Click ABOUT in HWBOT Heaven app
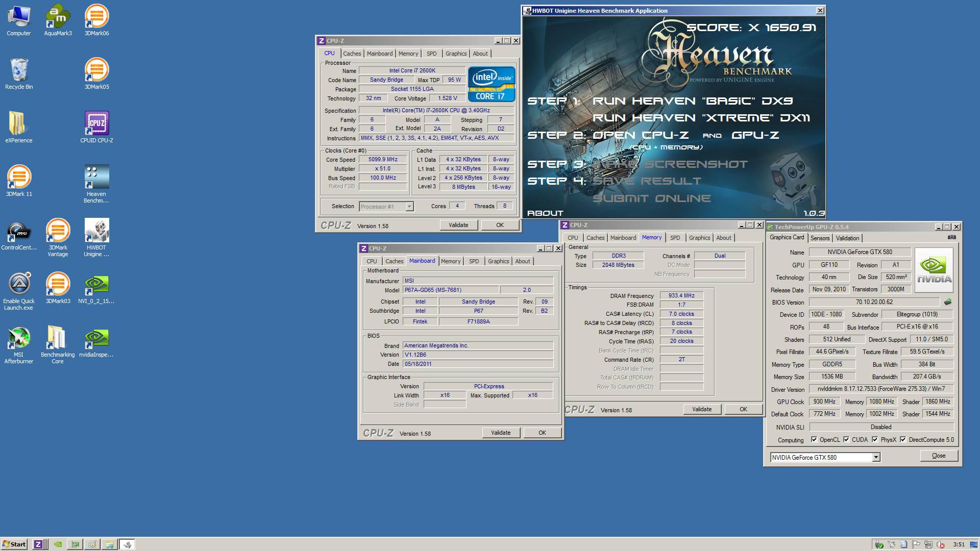The width and height of the screenshot is (980, 551). [545, 213]
